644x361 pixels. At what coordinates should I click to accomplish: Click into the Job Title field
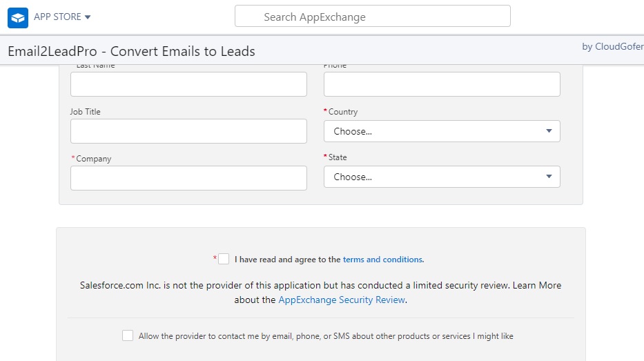(188, 131)
